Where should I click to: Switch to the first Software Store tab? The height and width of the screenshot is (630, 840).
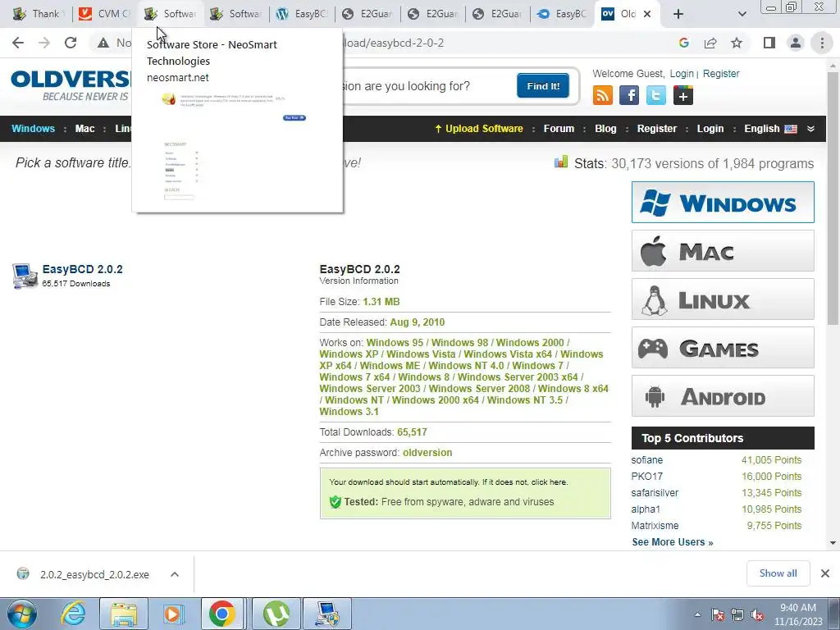pyautogui.click(x=171, y=14)
